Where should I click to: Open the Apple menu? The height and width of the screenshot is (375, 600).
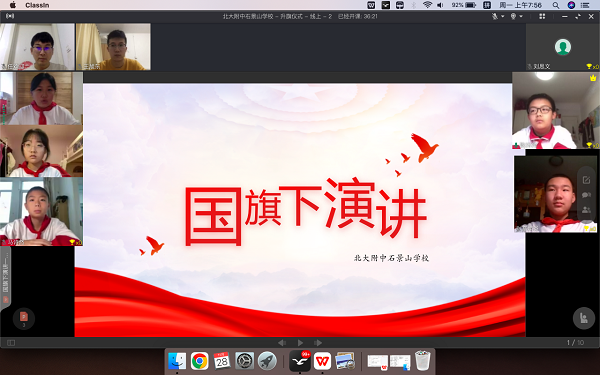tap(13, 5)
